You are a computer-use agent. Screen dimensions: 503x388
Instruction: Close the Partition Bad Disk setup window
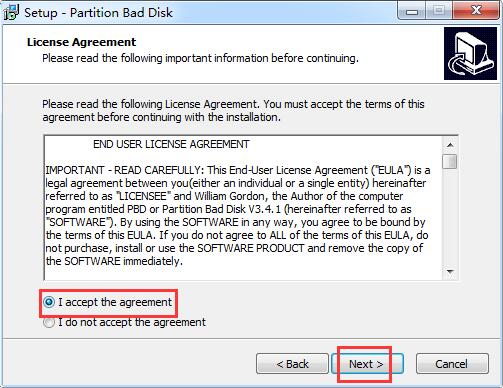pyautogui.click(x=476, y=11)
